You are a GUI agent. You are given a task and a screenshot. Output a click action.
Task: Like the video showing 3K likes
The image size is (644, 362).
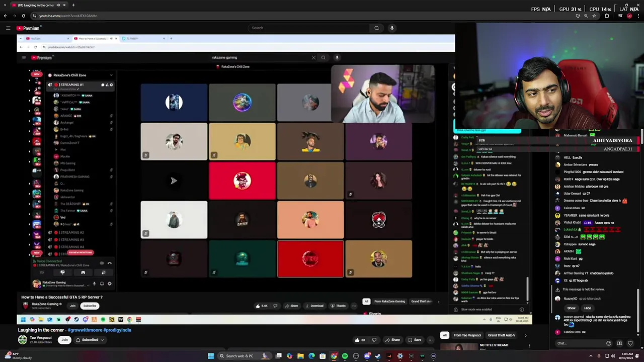pos(360,340)
